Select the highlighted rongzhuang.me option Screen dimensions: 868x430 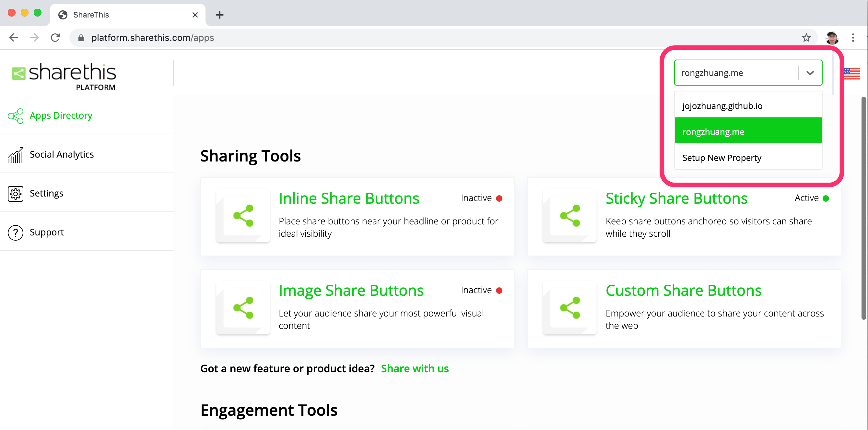(x=748, y=131)
